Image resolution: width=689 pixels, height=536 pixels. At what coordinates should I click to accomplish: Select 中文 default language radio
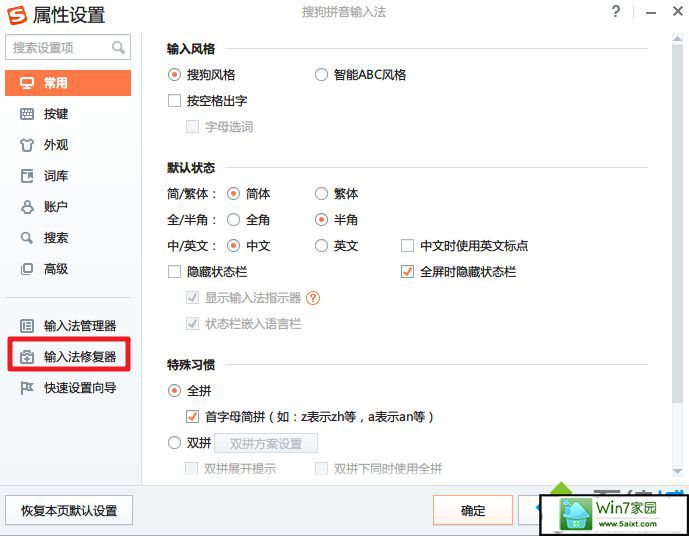233,246
